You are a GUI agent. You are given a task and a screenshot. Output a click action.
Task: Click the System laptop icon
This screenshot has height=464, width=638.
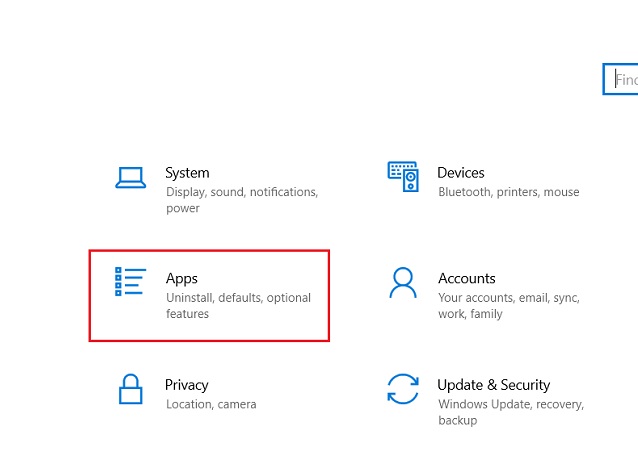coord(130,178)
